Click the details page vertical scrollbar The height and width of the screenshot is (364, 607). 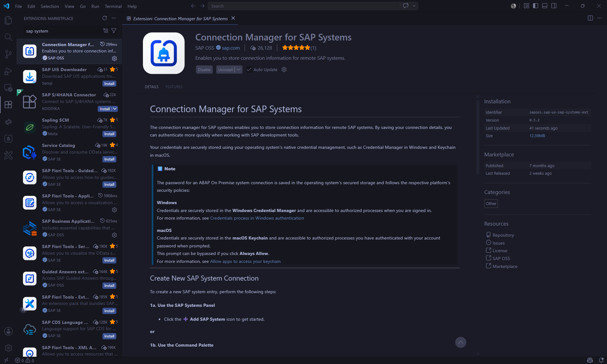coord(478,136)
